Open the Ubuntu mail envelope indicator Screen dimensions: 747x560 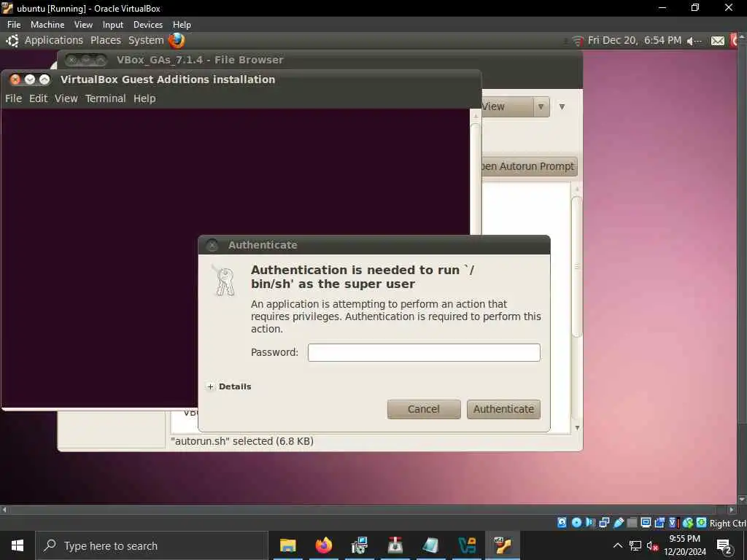(x=718, y=41)
